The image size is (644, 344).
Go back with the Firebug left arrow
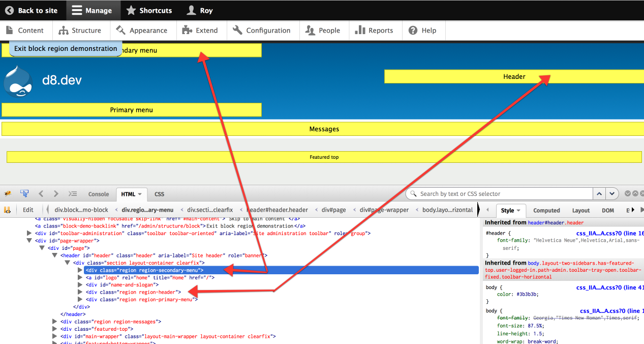click(x=41, y=194)
